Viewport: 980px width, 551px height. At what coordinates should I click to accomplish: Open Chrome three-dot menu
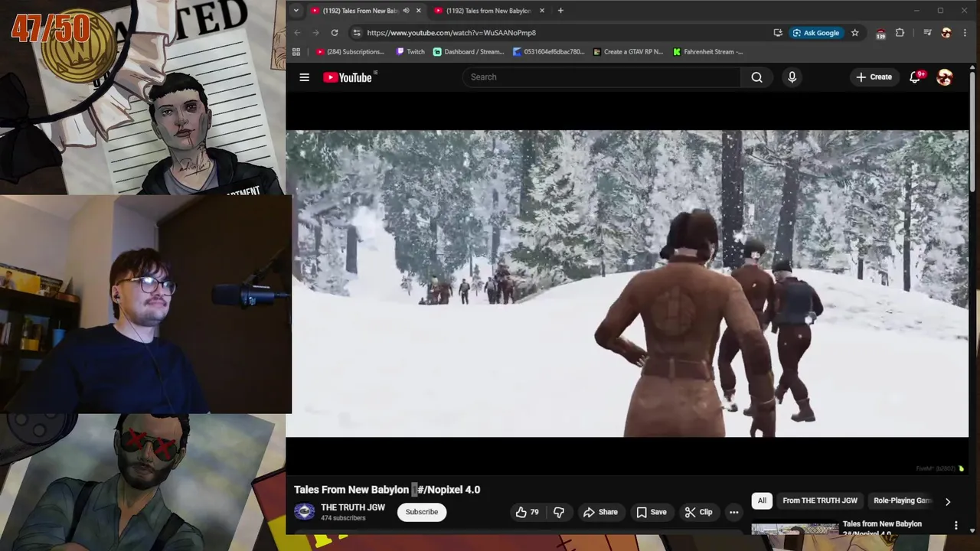click(x=965, y=33)
